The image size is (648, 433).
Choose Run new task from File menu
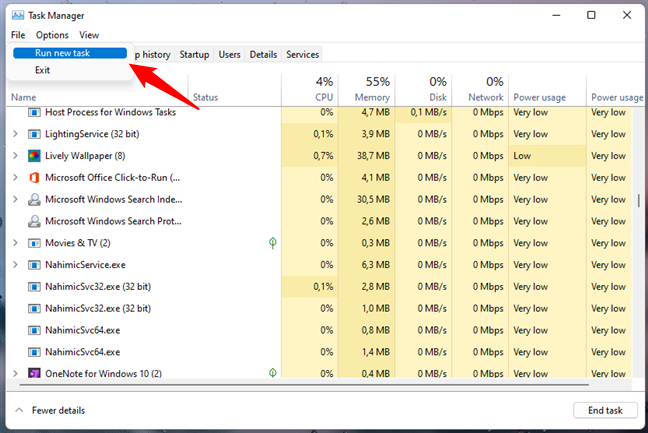[70, 53]
